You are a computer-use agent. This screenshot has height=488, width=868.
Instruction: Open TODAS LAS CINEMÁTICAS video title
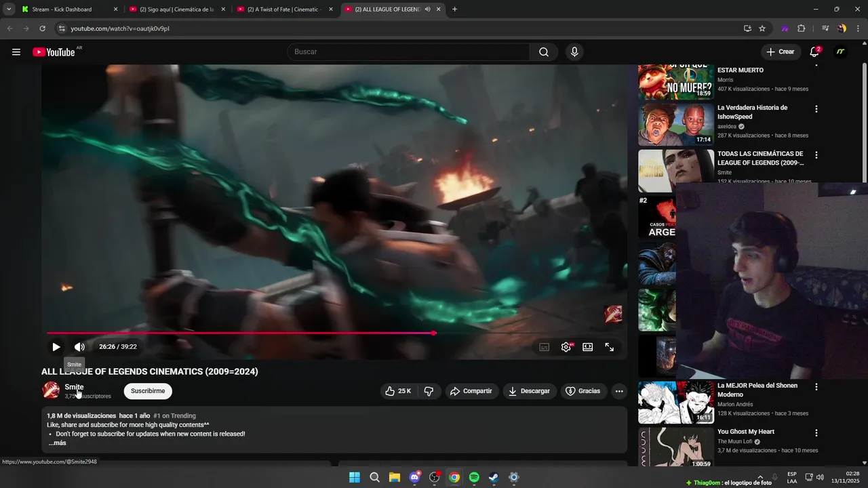(x=760, y=158)
